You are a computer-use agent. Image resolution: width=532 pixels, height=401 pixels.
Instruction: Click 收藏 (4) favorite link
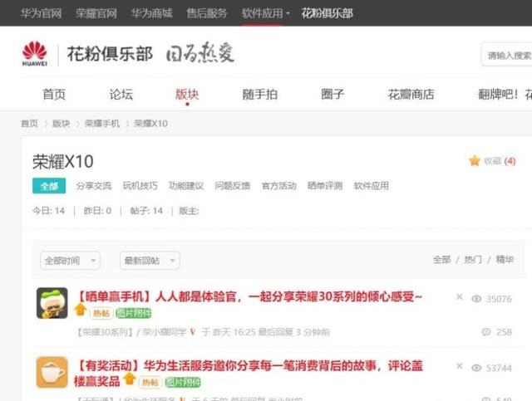pos(500,161)
